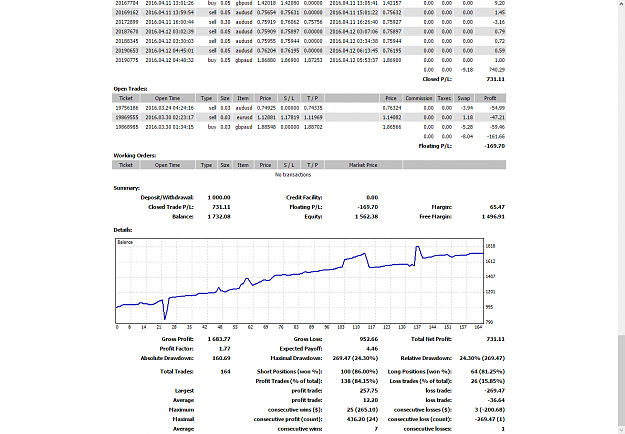
Task: Click Profit Trades value 138 (84.15%)
Action: [359, 381]
